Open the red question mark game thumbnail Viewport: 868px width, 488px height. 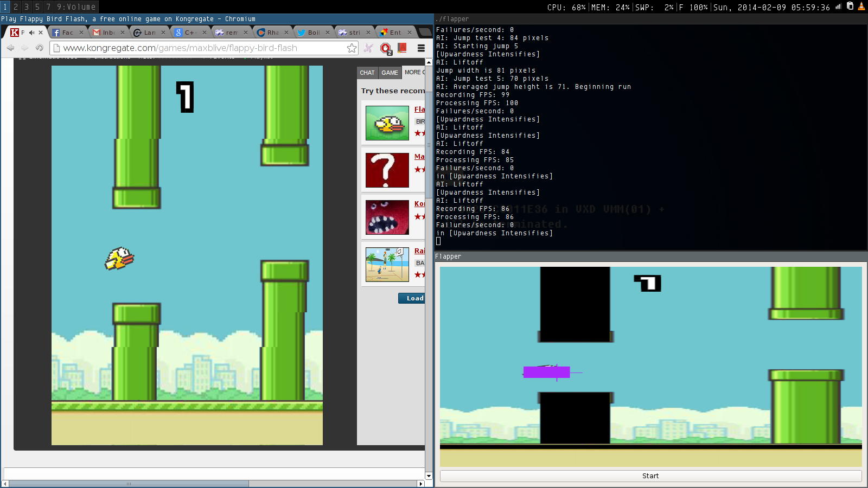387,170
